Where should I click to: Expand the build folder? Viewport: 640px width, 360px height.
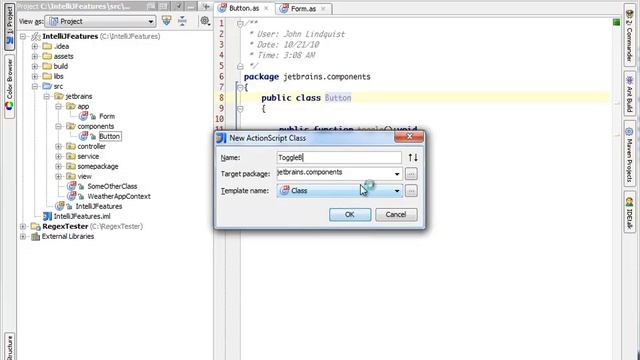click(35, 66)
